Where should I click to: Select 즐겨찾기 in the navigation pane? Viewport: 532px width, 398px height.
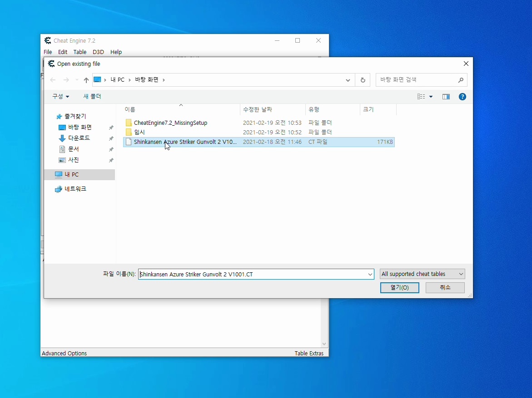coord(75,116)
